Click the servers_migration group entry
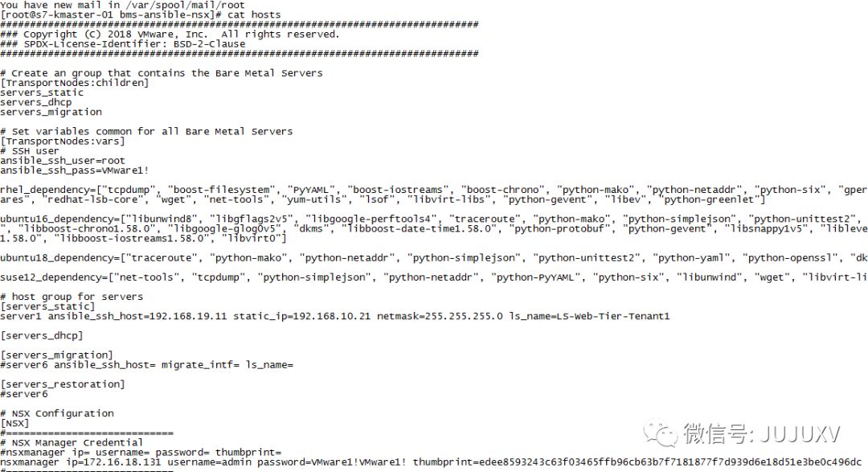868x472 pixels. 51,112
